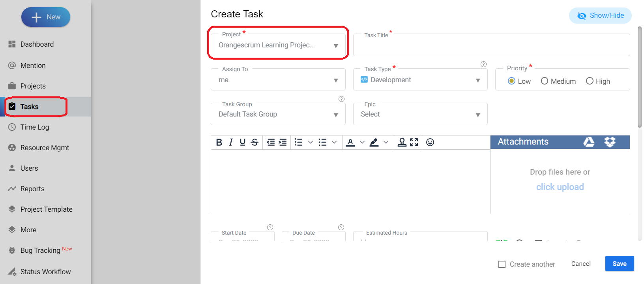Click the Task Title input field
Screen dimensions: 644x284
491,45
